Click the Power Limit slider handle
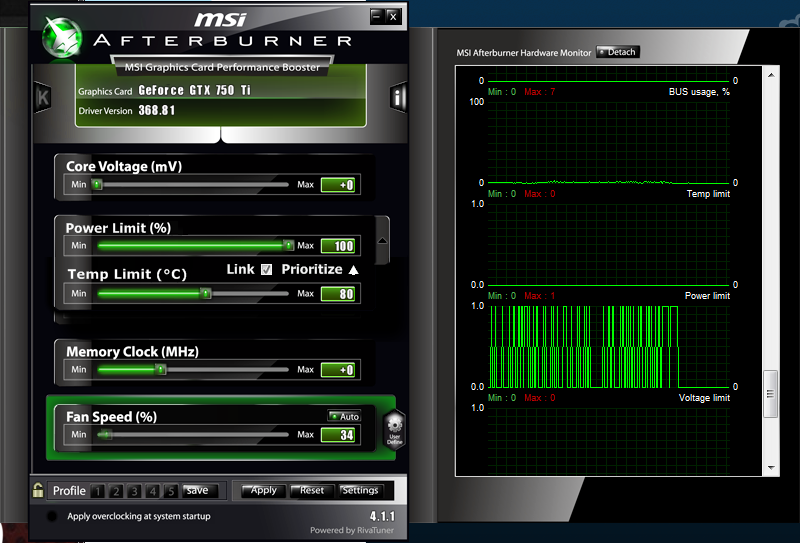800x543 pixels. (288, 245)
